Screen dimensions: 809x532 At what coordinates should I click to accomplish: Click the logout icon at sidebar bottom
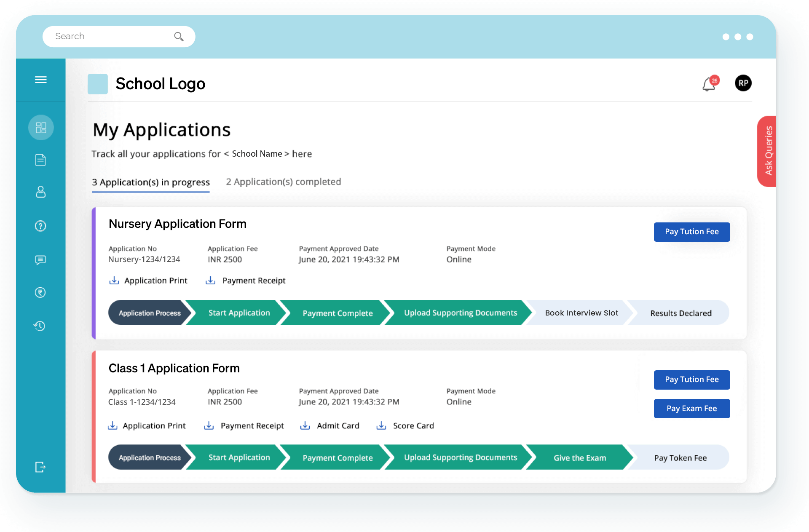click(x=40, y=467)
